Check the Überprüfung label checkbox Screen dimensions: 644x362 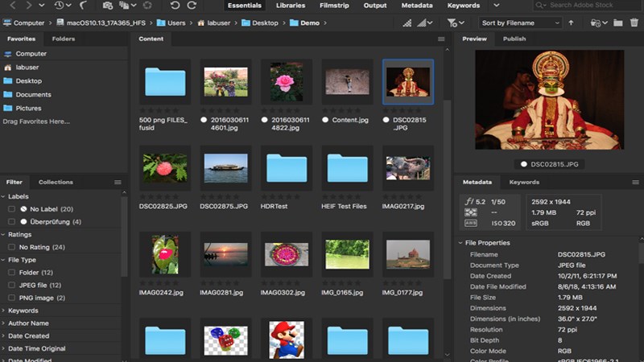pyautogui.click(x=11, y=222)
